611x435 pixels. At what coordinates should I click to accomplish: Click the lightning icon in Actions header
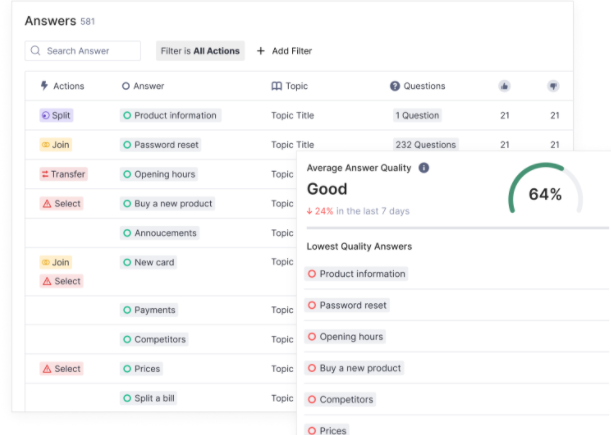pos(44,86)
